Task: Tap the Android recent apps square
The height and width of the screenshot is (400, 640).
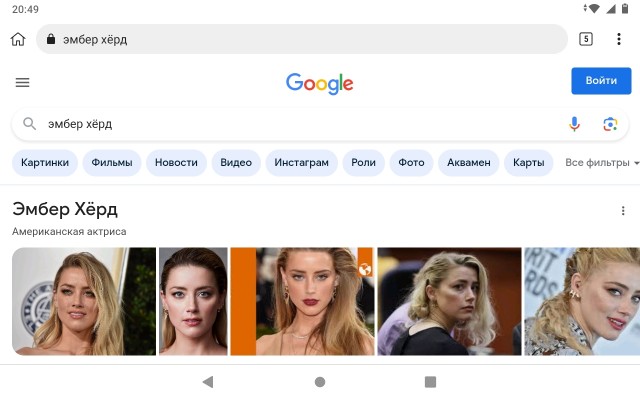Action: pyautogui.click(x=430, y=382)
